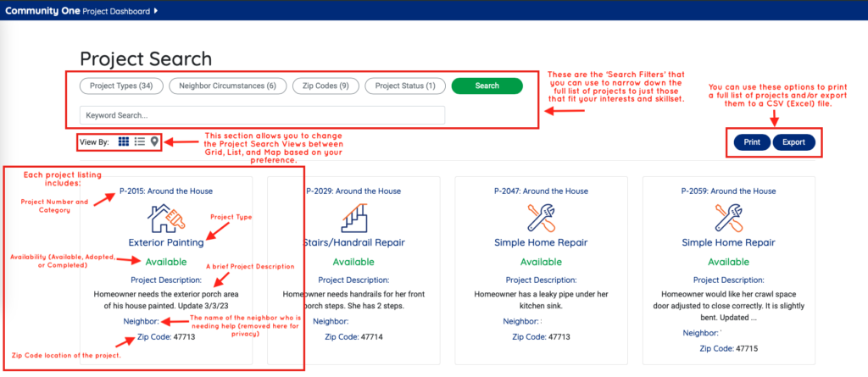Open the Project Status (1) filter
The height and width of the screenshot is (377, 868).
pyautogui.click(x=404, y=86)
